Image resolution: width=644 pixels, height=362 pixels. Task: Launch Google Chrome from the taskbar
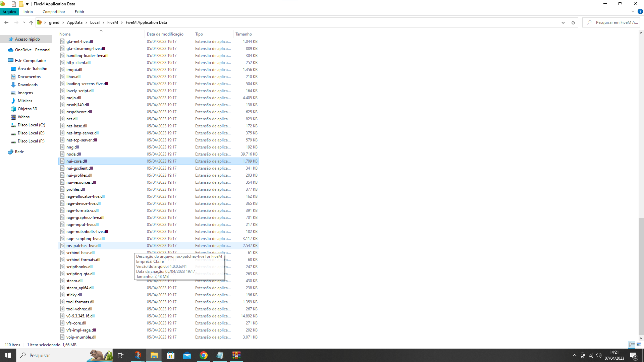[x=204, y=355]
